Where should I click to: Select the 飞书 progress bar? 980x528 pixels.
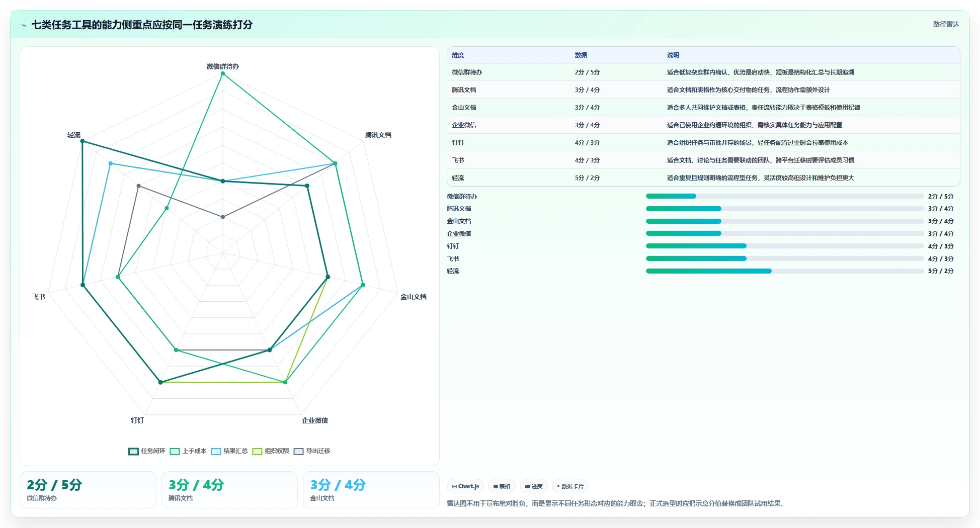tap(784, 258)
